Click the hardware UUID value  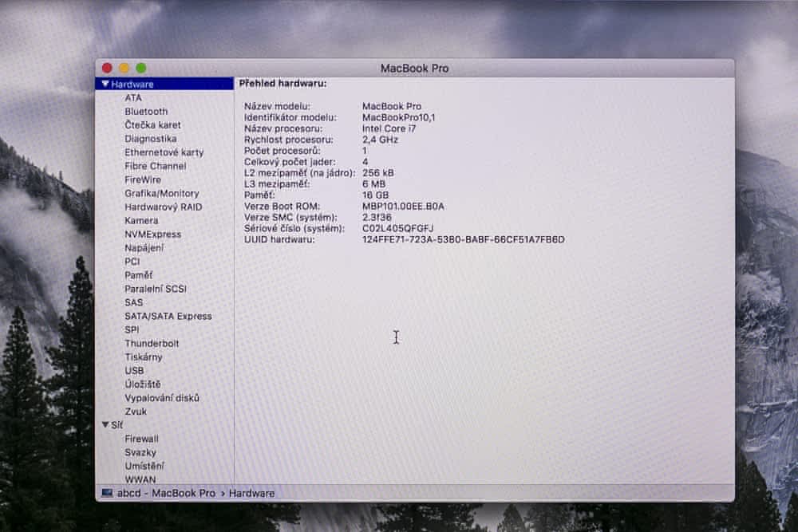coord(463,239)
